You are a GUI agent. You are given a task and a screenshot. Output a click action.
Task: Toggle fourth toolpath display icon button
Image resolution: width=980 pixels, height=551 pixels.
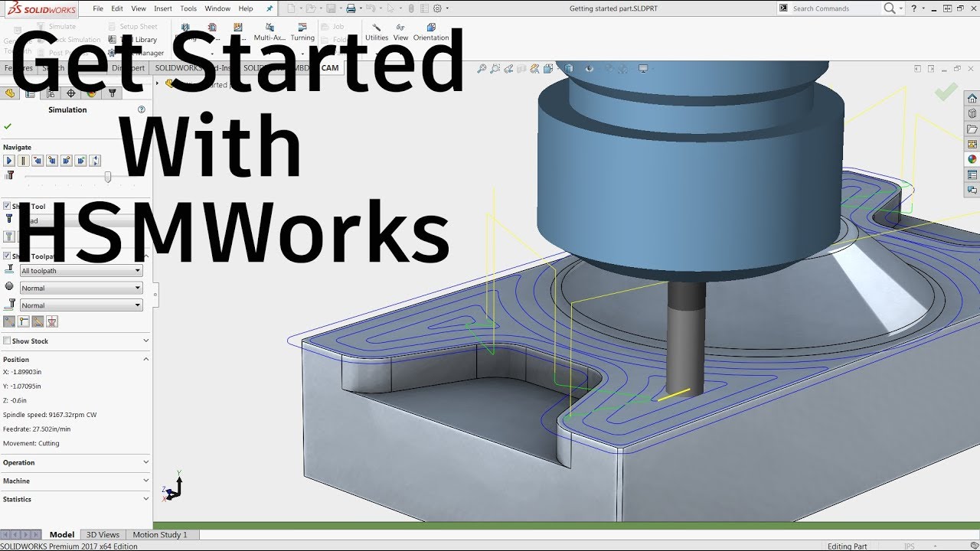pyautogui.click(x=52, y=321)
